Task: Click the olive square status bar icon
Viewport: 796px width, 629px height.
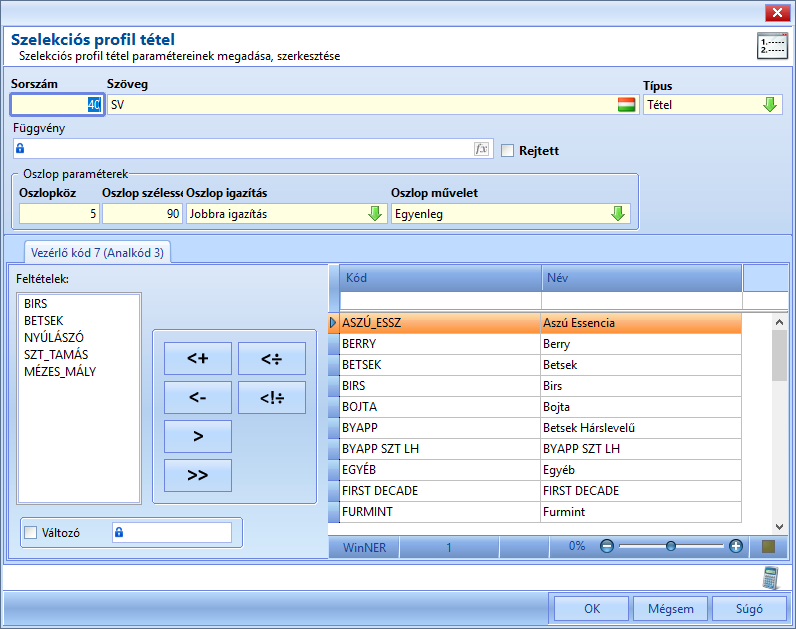Action: 769,546
